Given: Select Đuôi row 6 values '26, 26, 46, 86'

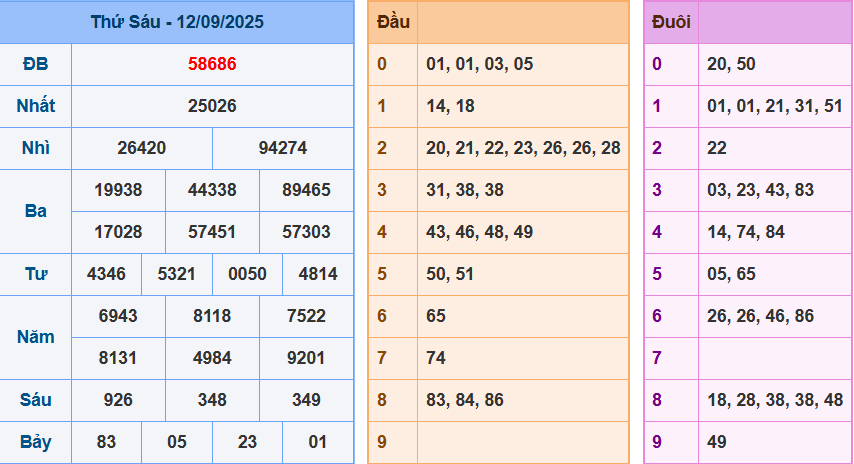Looking at the screenshot, I should point(760,315).
